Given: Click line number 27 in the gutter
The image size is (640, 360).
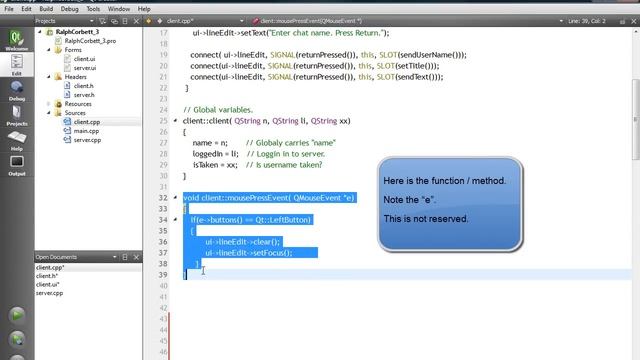Looking at the screenshot, I should [163, 143].
